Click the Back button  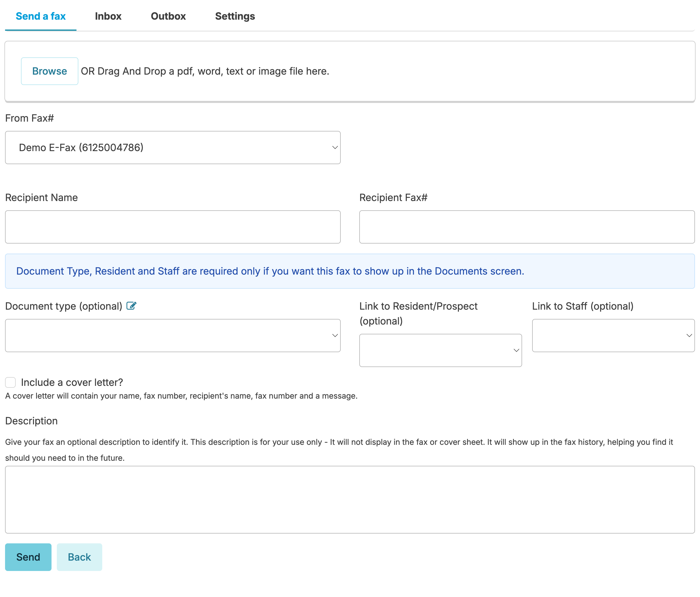[79, 557]
